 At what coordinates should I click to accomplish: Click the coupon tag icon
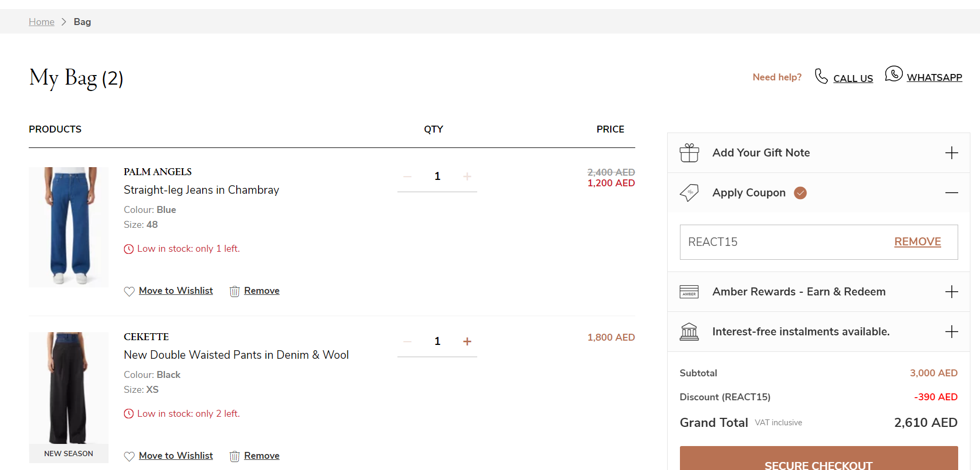pos(690,193)
